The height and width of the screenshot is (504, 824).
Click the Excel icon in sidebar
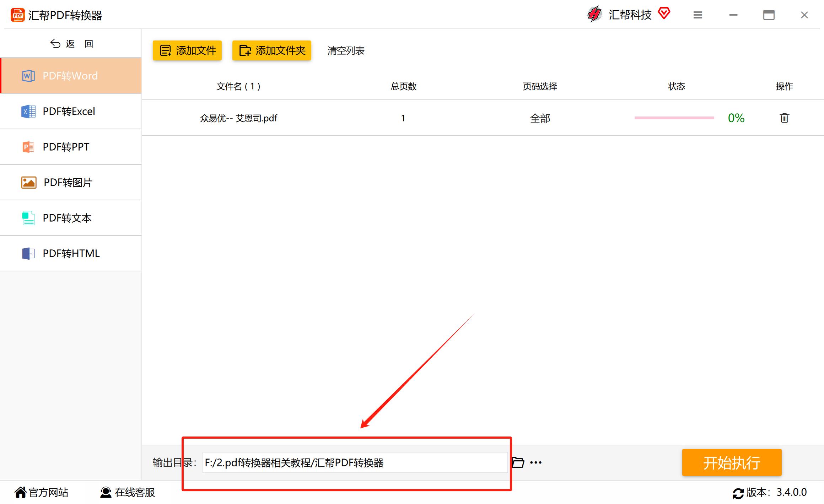point(28,111)
